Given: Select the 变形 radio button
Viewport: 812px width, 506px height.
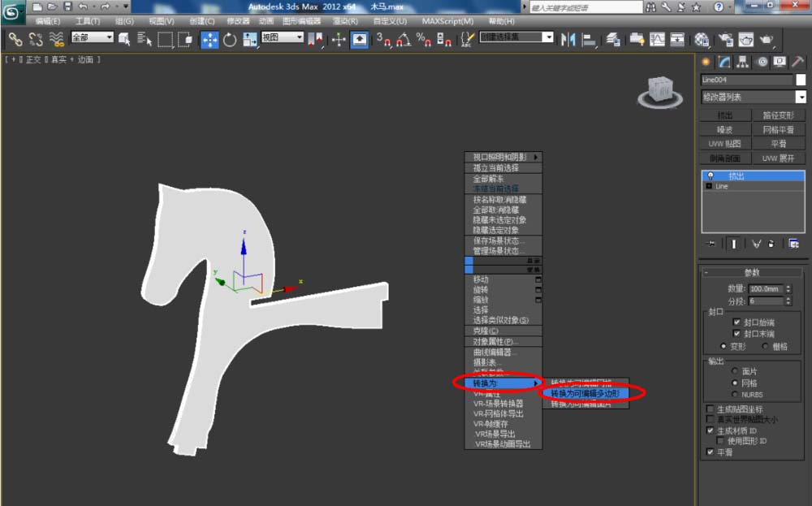Looking at the screenshot, I should pos(723,346).
